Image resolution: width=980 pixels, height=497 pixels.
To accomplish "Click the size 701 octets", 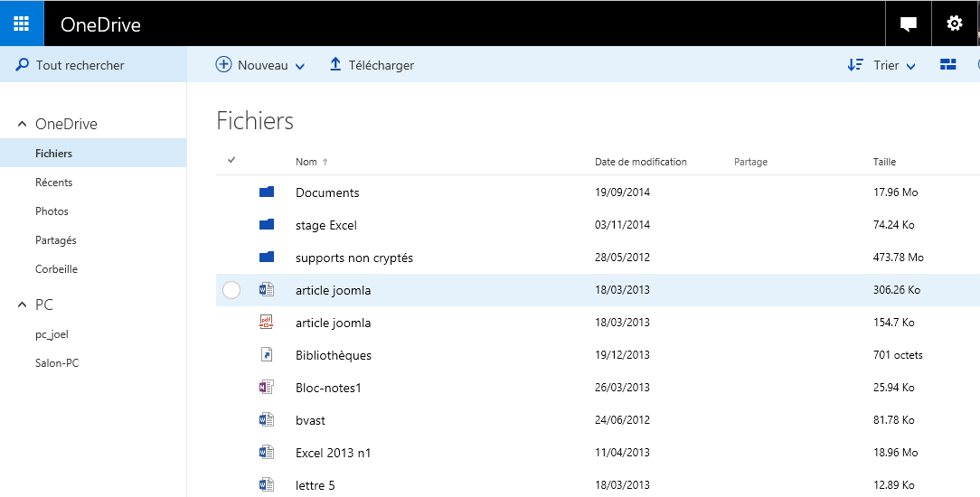I will [x=898, y=354].
